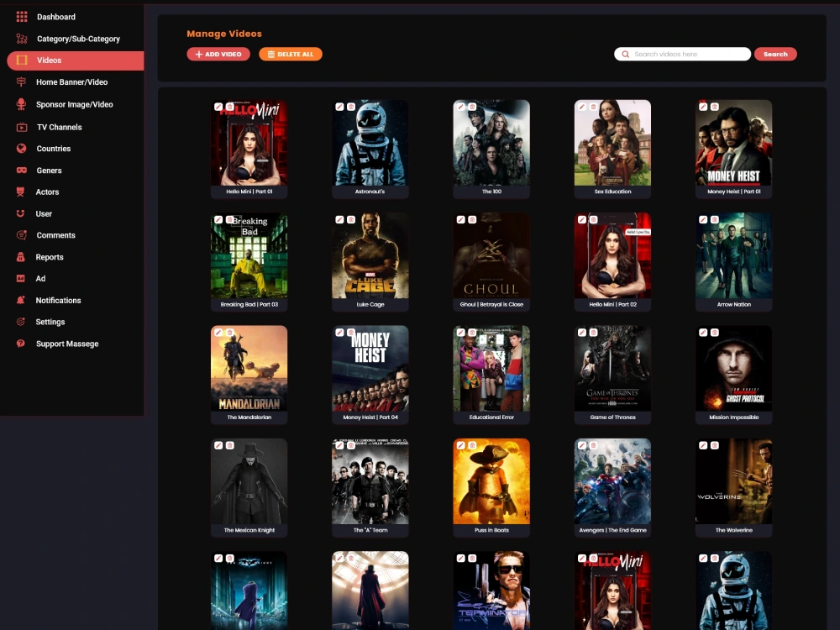
Task: Edit the Luke Cage video
Action: click(339, 219)
